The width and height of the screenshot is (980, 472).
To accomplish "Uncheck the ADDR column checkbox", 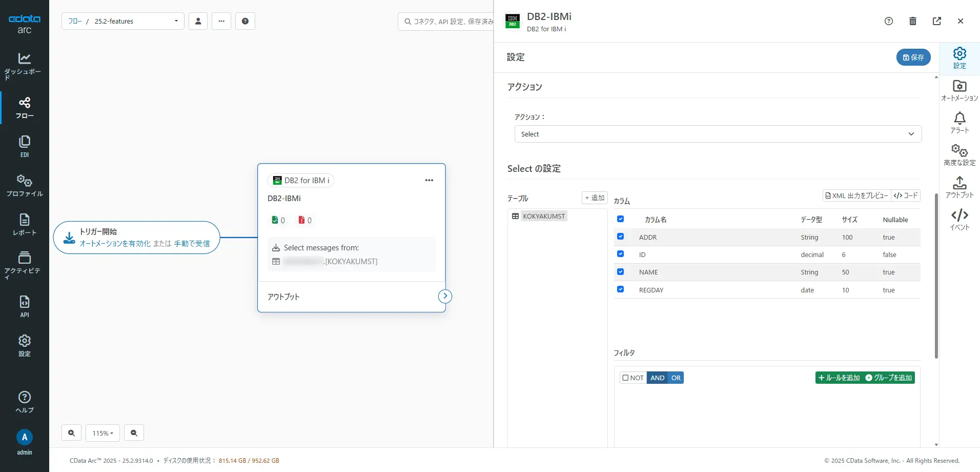I will 620,237.
